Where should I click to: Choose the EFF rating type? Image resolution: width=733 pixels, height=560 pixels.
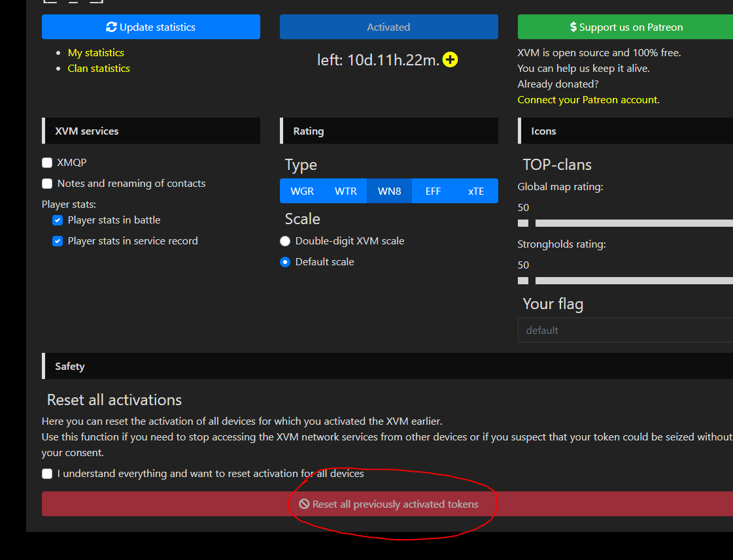433,191
